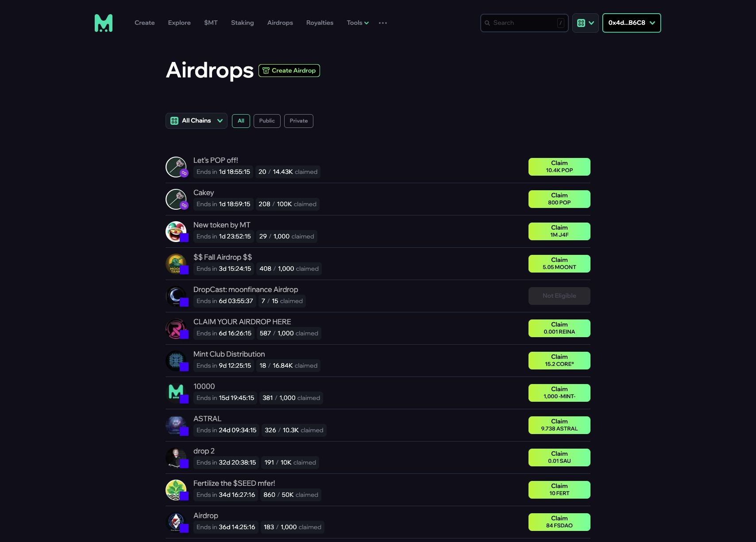Click the drop 2 avatar
The width and height of the screenshot is (756, 542).
(x=176, y=457)
